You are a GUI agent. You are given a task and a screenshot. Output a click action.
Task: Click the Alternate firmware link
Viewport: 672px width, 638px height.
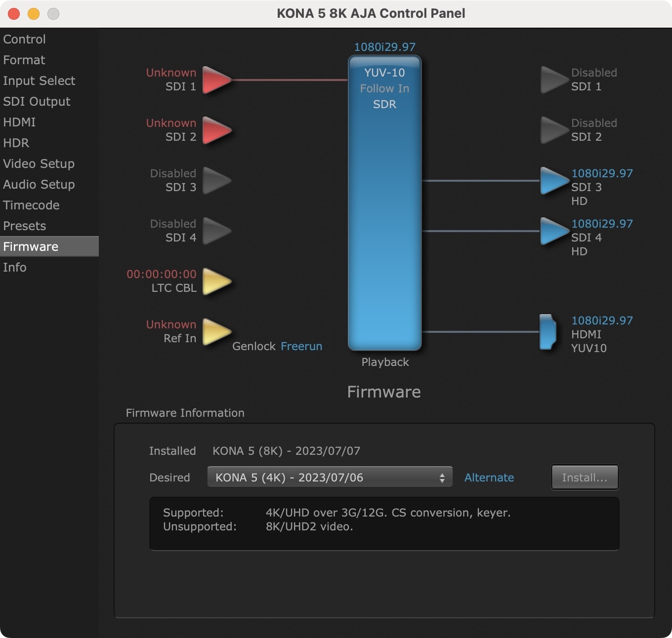pos(489,478)
